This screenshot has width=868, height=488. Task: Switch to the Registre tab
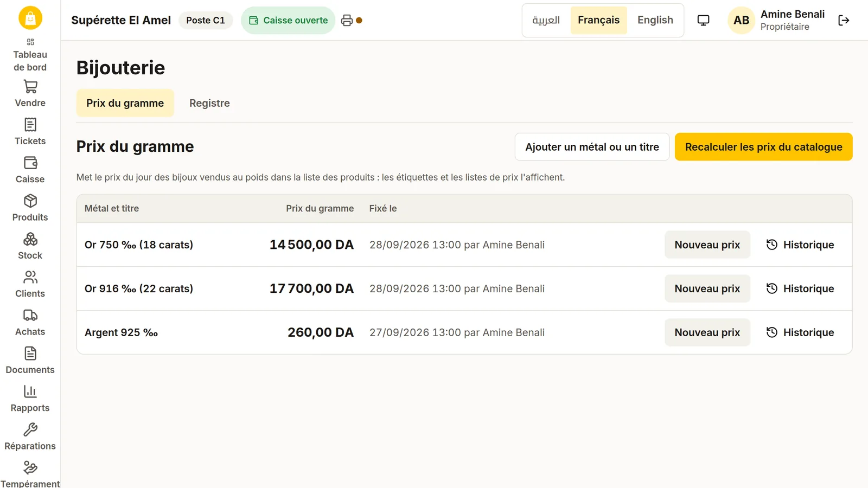(x=209, y=103)
